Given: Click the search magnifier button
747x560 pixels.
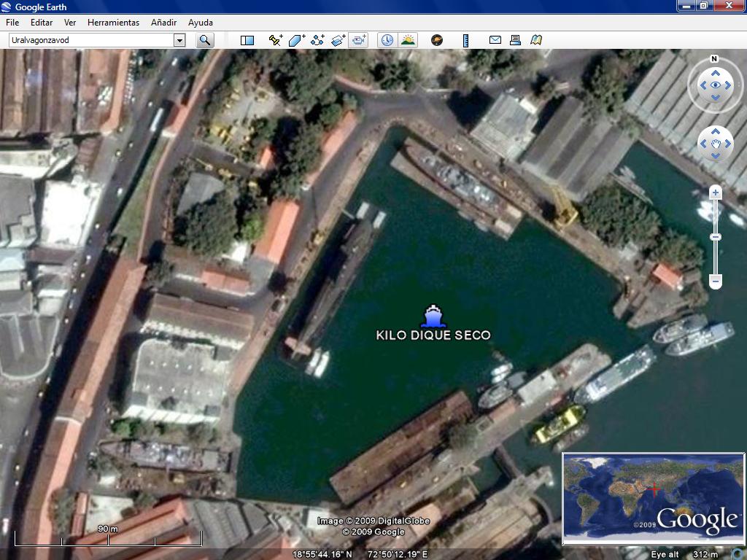Looking at the screenshot, I should pyautogui.click(x=205, y=40).
